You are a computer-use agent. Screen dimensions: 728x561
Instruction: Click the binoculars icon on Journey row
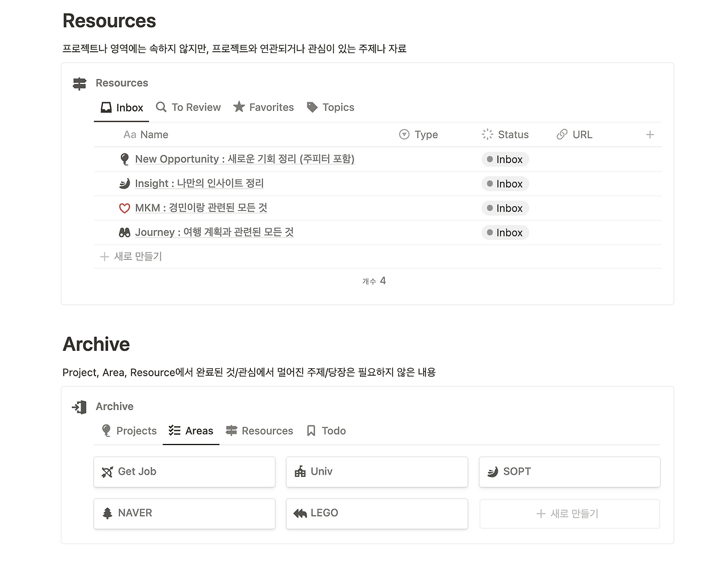(x=125, y=232)
